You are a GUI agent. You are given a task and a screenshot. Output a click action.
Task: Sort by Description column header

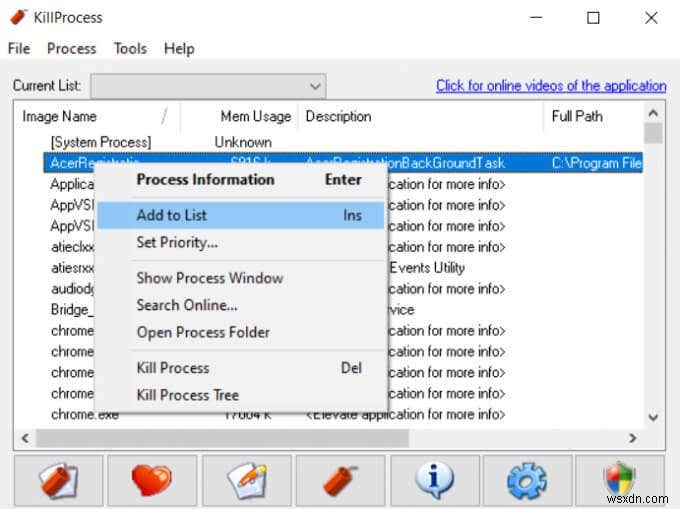click(420, 116)
